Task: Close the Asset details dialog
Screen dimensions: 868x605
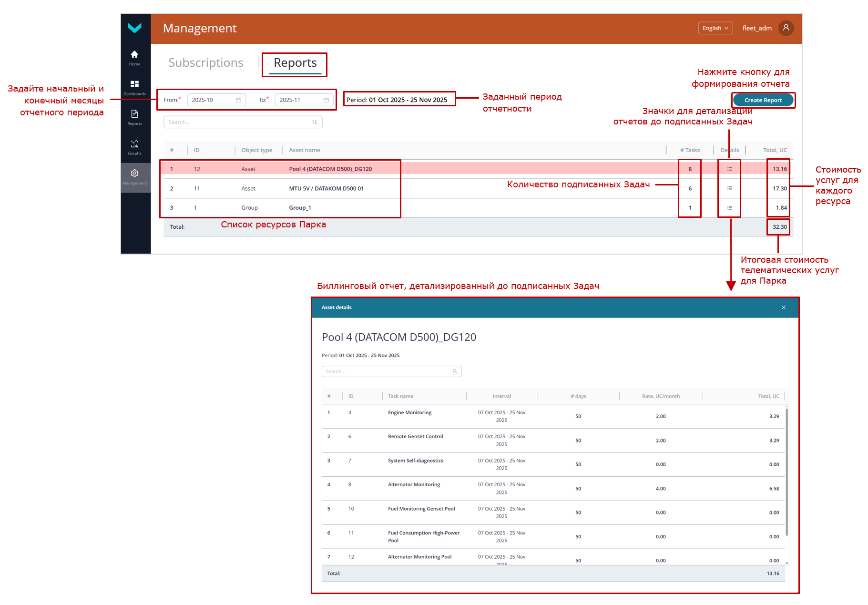Action: click(783, 308)
